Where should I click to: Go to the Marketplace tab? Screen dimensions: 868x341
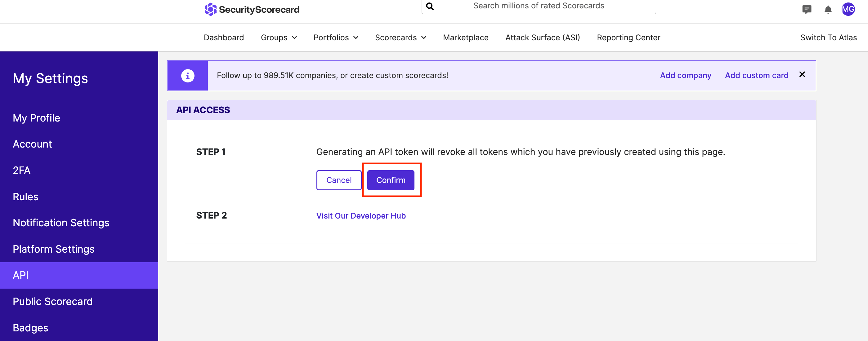click(465, 38)
